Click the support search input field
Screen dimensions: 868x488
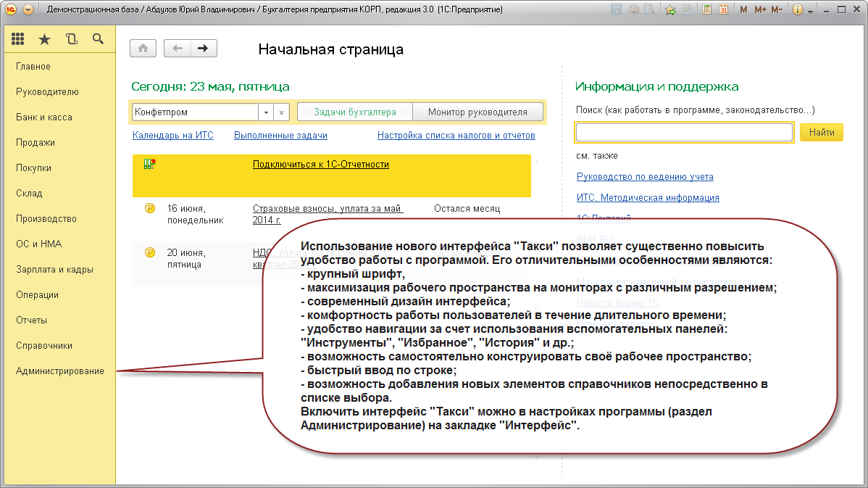[x=683, y=132]
